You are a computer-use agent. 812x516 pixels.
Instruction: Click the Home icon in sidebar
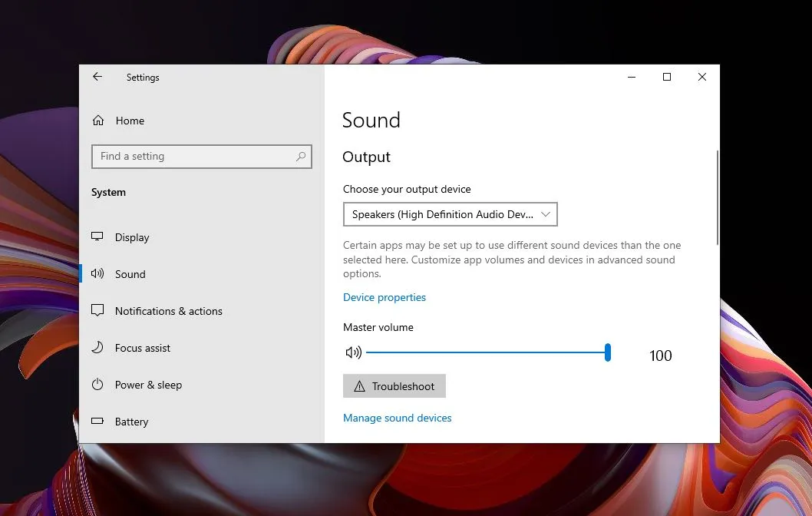click(98, 121)
